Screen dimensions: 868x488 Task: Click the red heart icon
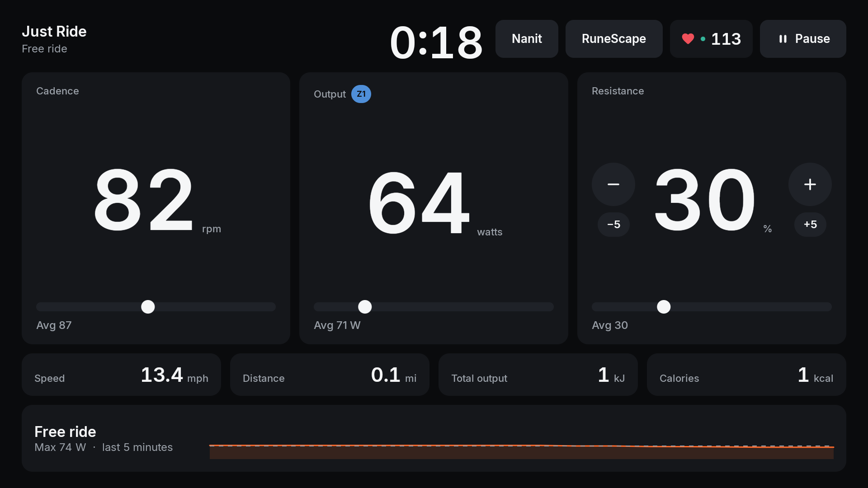688,39
